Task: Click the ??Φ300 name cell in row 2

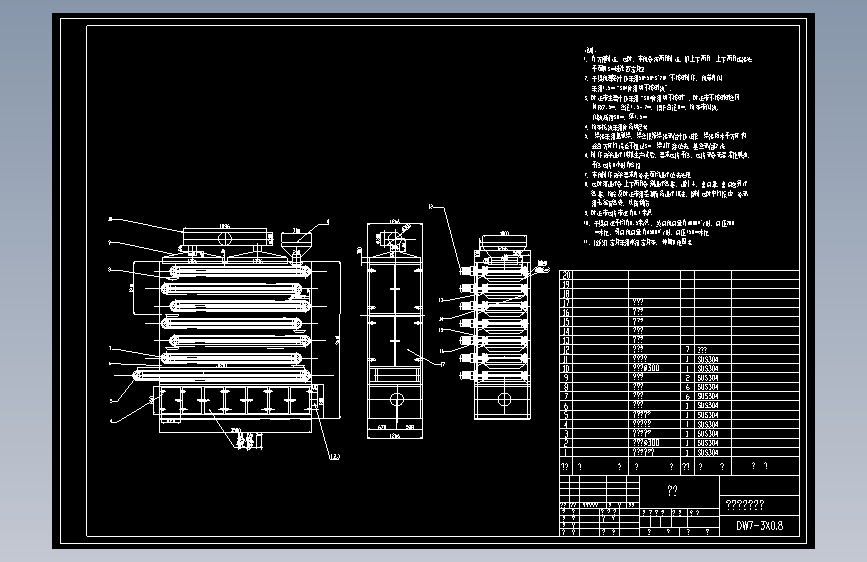Action: pos(646,443)
